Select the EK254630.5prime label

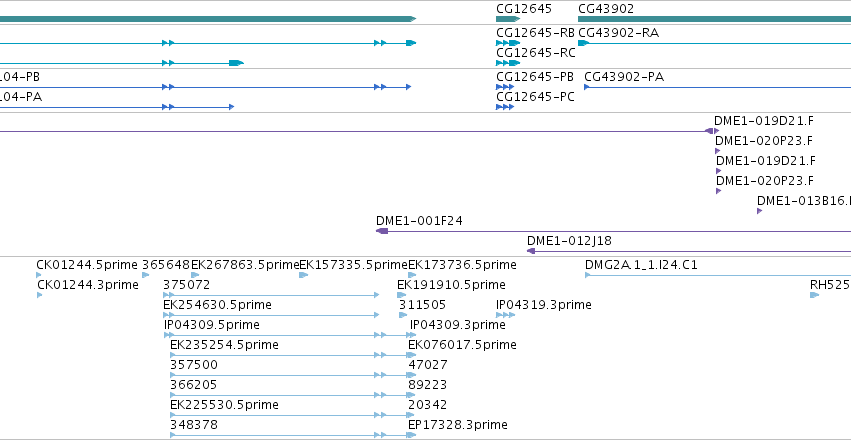pos(217,305)
